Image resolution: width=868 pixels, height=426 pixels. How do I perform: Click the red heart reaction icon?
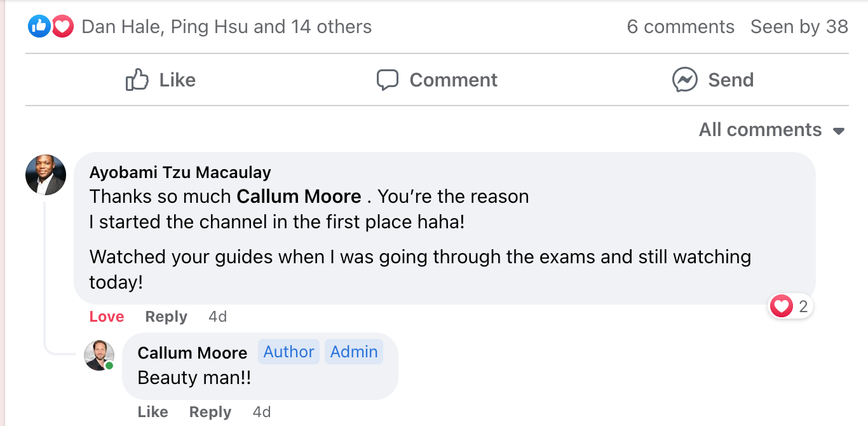(x=62, y=26)
